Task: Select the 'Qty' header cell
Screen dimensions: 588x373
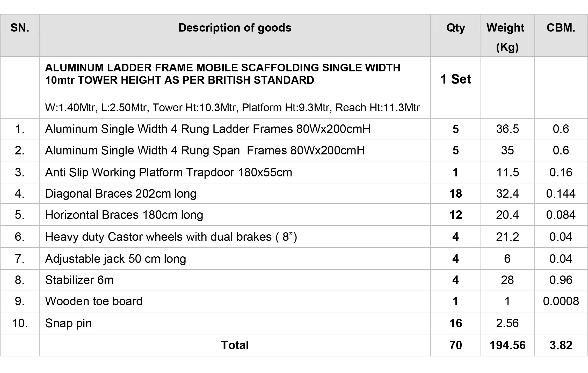Action: pos(456,35)
